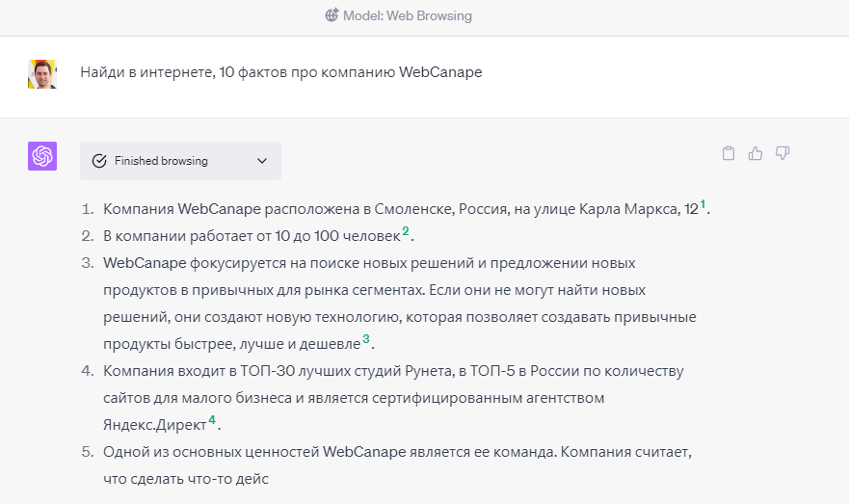Open citation link 3 after дешевле
The height and width of the screenshot is (504, 849).
(x=366, y=339)
